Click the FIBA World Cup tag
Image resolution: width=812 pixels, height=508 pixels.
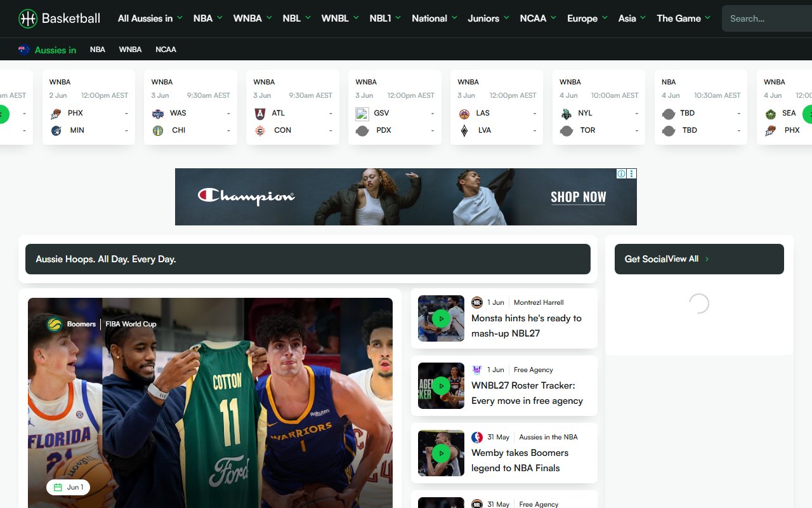tap(131, 324)
